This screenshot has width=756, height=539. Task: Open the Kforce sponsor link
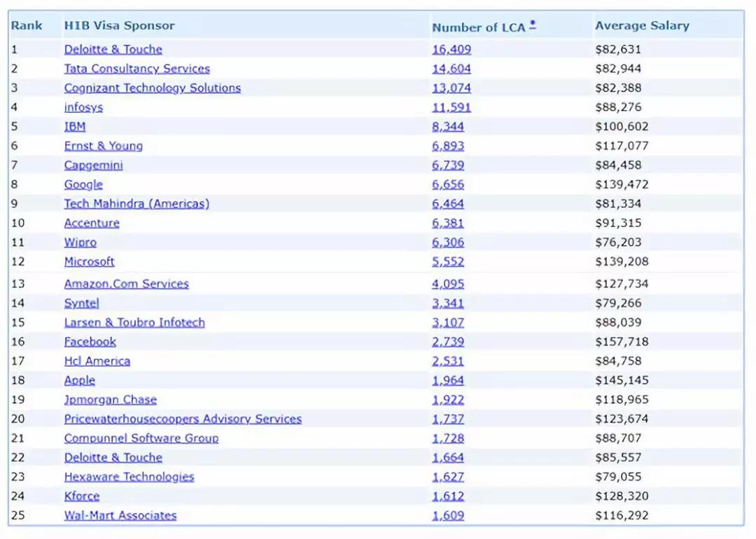[82, 496]
